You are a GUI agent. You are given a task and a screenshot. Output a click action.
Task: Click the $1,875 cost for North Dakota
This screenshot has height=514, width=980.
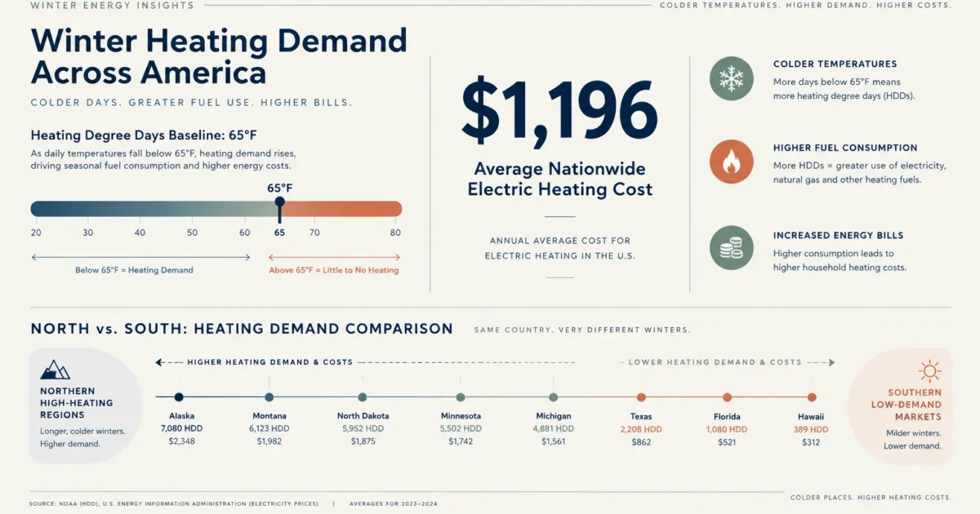[x=363, y=442]
